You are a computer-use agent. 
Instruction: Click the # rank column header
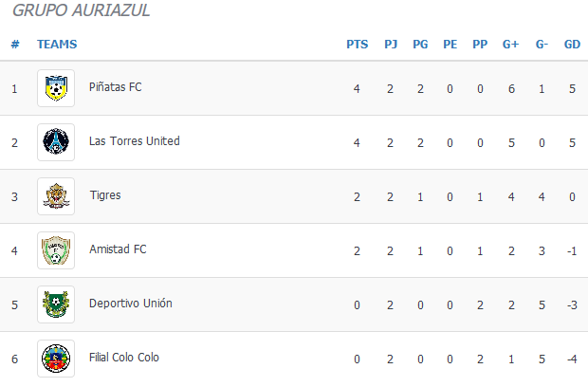point(15,45)
